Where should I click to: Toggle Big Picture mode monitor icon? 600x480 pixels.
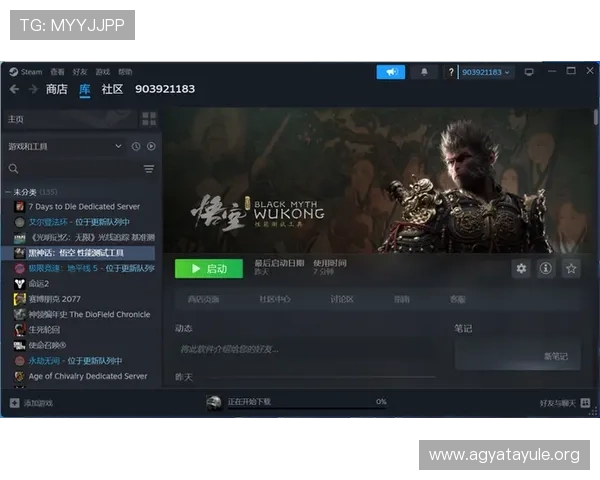point(529,72)
